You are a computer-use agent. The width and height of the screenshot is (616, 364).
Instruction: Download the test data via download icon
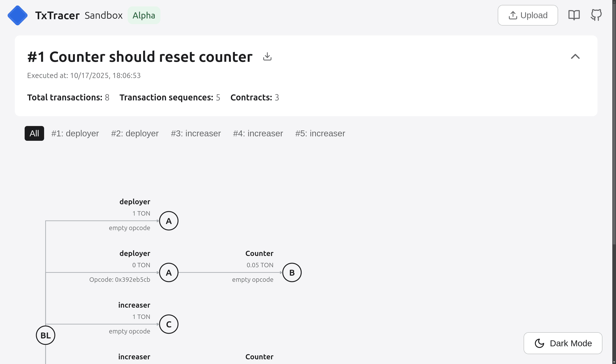point(267,57)
